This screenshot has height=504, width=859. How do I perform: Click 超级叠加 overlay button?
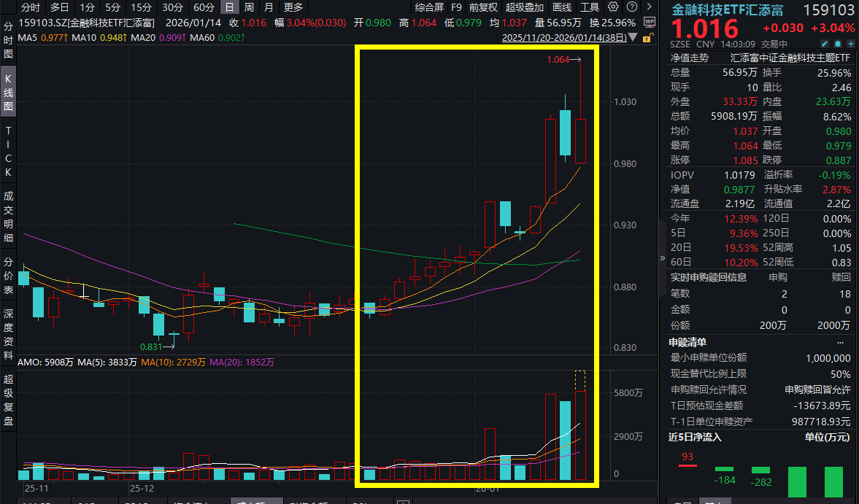click(x=525, y=7)
